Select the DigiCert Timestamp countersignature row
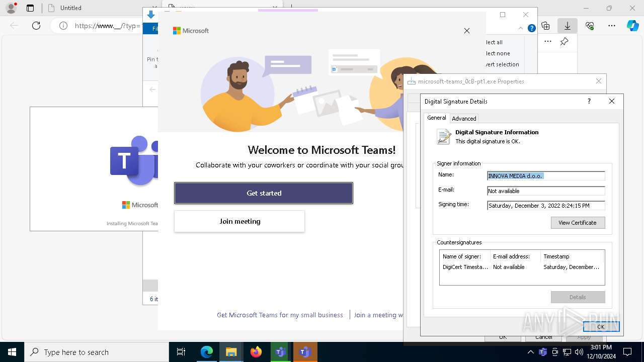The width and height of the screenshot is (644, 362). click(522, 267)
